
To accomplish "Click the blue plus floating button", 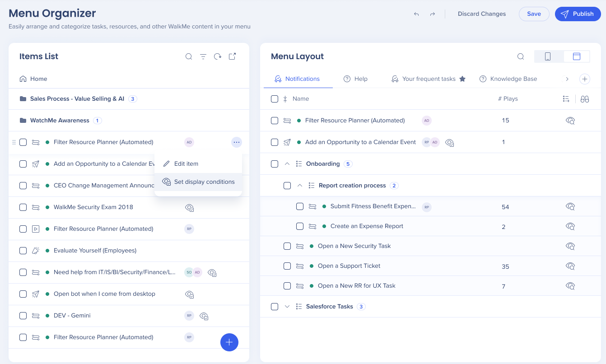I will [x=229, y=342].
